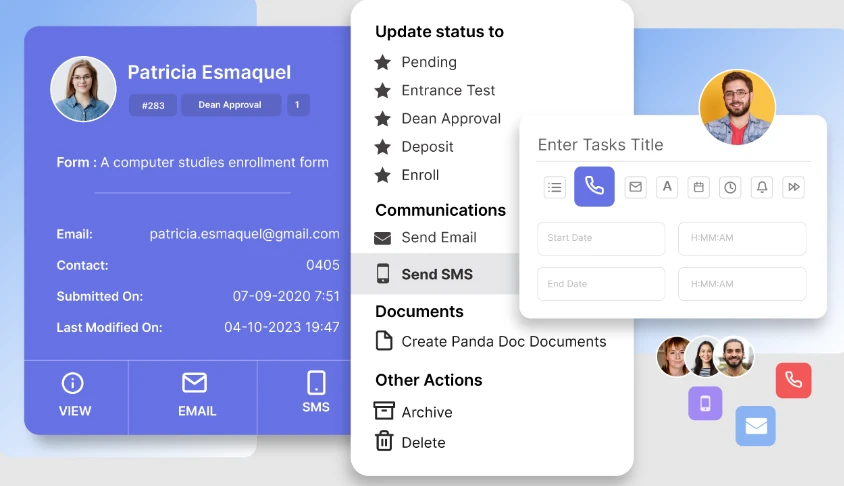Viewport: 844px width, 486px height.
Task: Click the purple mobile phone badge
Action: point(705,403)
